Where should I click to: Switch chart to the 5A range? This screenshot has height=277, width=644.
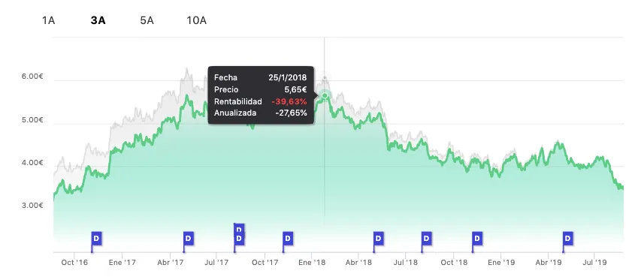click(x=147, y=20)
